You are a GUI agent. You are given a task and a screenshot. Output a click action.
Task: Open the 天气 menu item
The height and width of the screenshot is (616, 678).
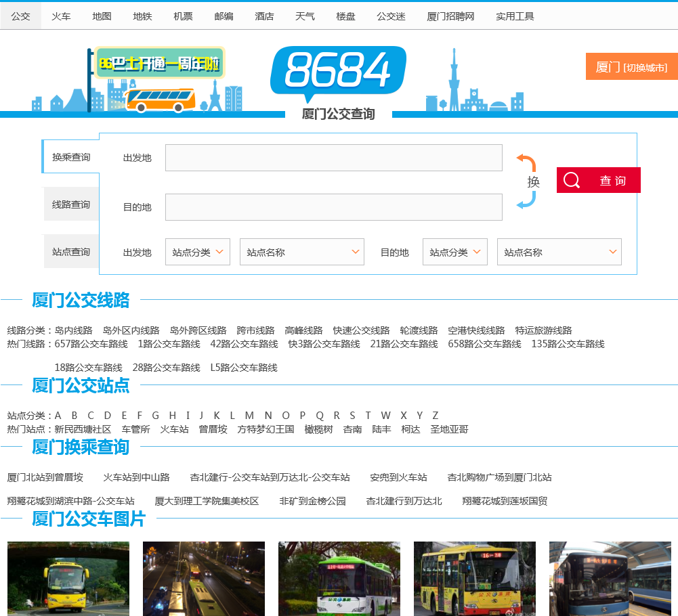pos(305,16)
